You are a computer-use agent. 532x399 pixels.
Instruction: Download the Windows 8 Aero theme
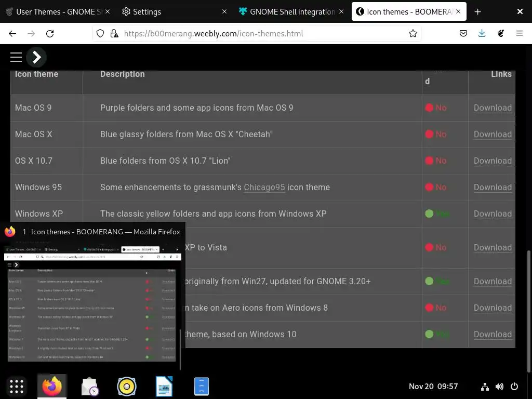pyautogui.click(x=493, y=308)
